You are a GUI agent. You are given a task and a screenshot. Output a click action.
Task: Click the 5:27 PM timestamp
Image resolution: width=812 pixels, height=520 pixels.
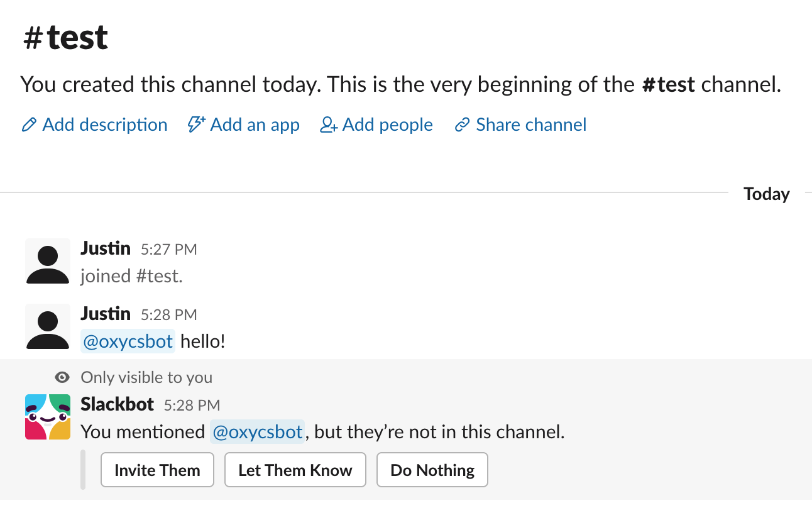coord(169,250)
